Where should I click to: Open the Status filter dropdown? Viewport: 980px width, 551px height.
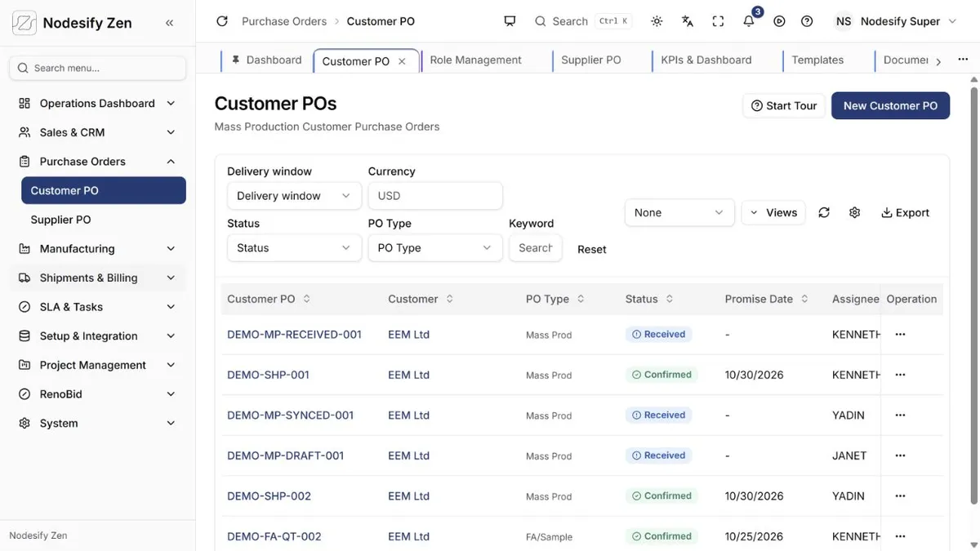tap(294, 247)
